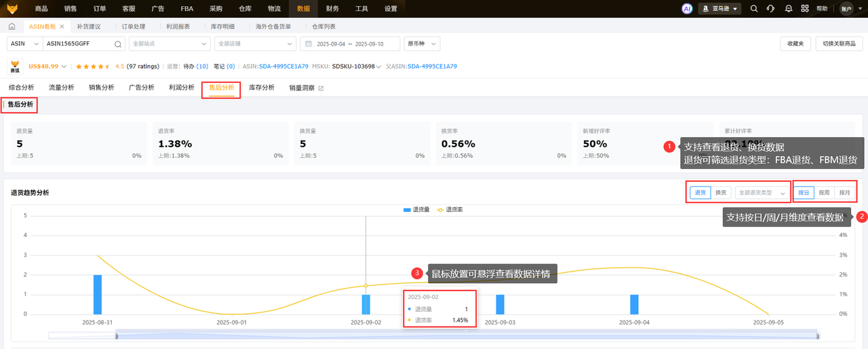Open customer support headset icon
Viewport: 868px width, 349px height.
coord(771,9)
